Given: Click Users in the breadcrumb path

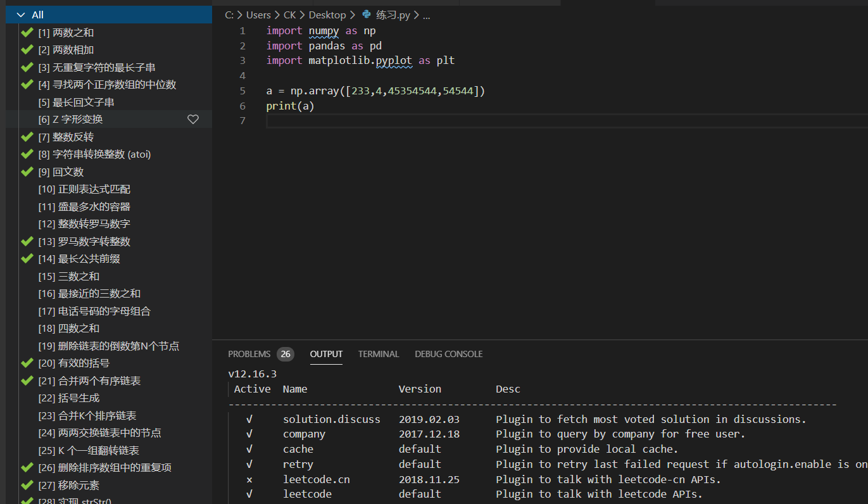Looking at the screenshot, I should [x=258, y=15].
